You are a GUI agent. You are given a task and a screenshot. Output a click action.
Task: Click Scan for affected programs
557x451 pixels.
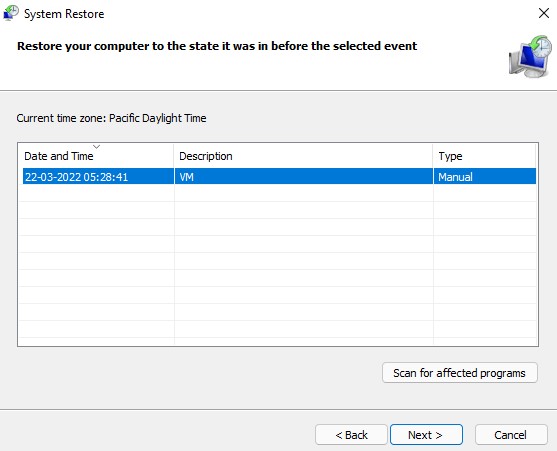[x=460, y=373]
